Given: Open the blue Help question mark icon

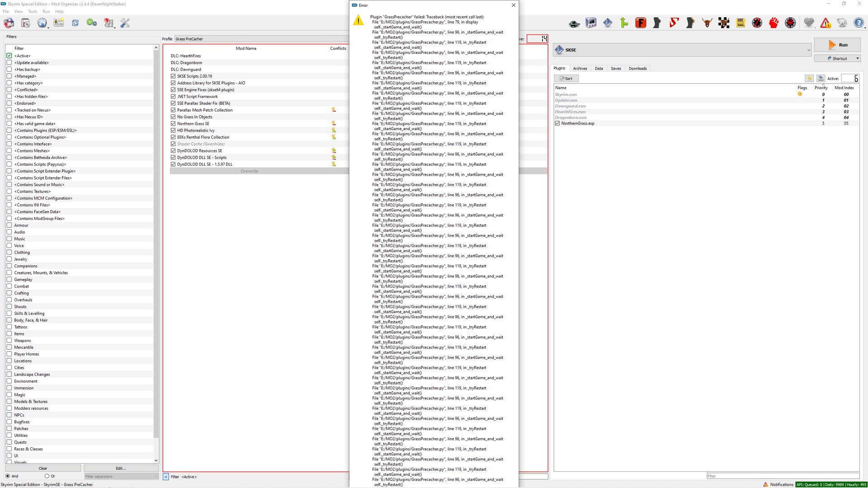Looking at the screenshot, I should (x=859, y=23).
